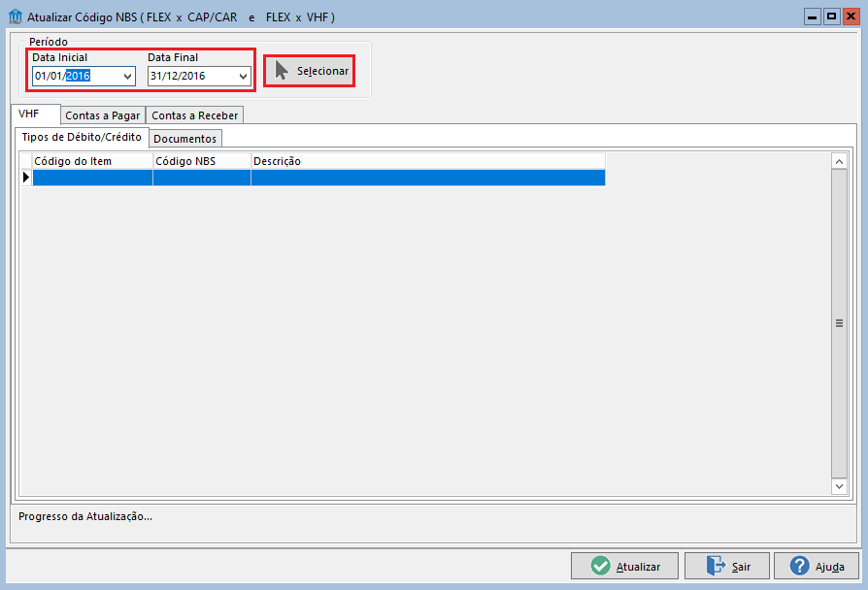Click the grid scrollbar up arrow
The image size is (868, 590).
click(839, 162)
